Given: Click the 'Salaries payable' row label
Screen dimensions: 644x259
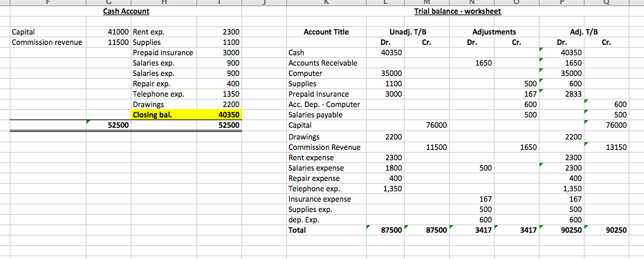Looking at the screenshot, I should tap(326, 115).
